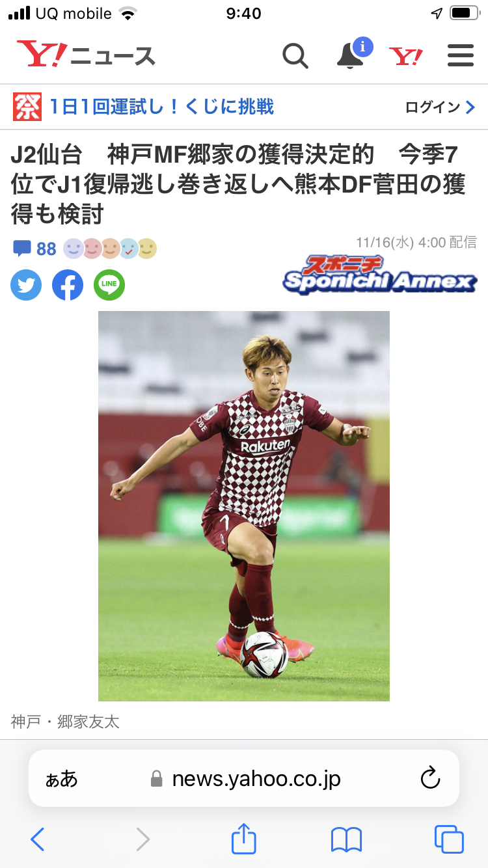Viewport: 488px width, 868px height.
Task: Reload the page
Action: (x=431, y=778)
